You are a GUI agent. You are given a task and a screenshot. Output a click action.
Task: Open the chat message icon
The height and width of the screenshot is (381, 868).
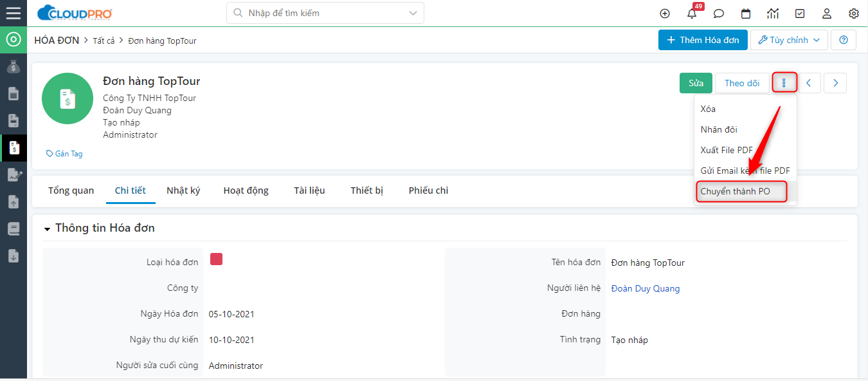pos(719,14)
